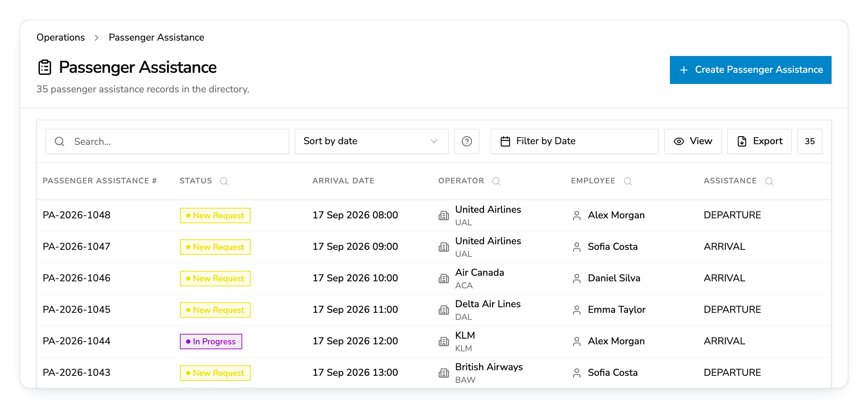Open record PA-2026-1048
The height and width of the screenshot is (408, 868).
(x=77, y=215)
